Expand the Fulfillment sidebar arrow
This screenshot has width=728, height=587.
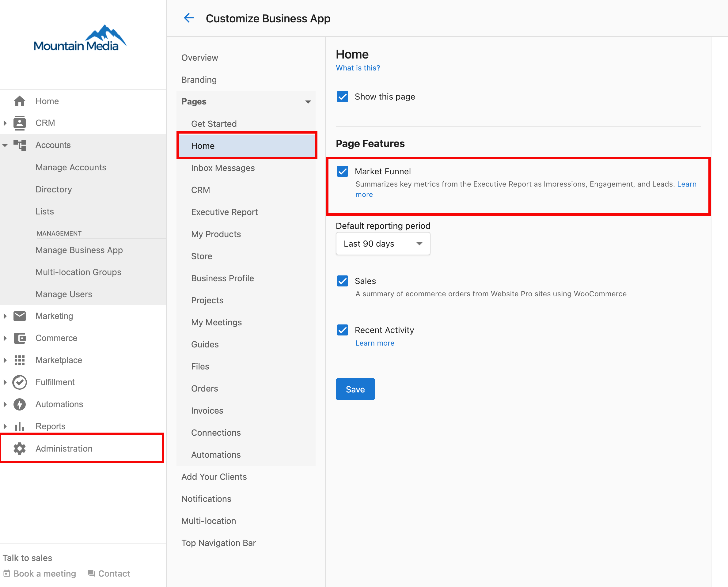click(5, 382)
